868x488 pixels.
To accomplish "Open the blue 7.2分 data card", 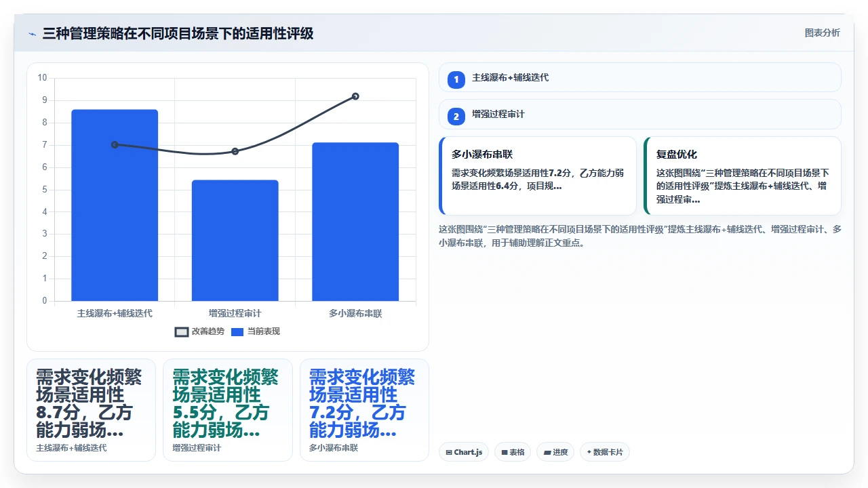I will click(364, 410).
